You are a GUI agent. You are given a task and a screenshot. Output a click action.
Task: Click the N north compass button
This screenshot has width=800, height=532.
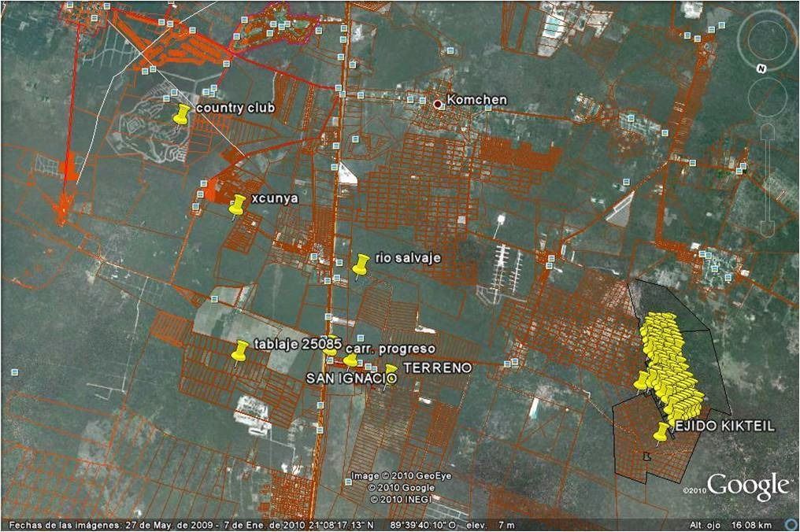click(761, 69)
